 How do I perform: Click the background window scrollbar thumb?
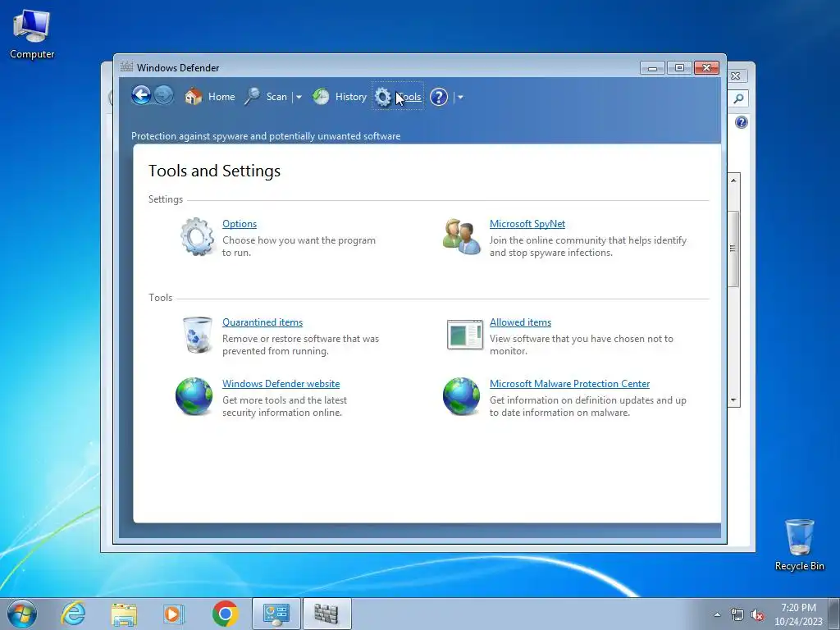pyautogui.click(x=733, y=249)
